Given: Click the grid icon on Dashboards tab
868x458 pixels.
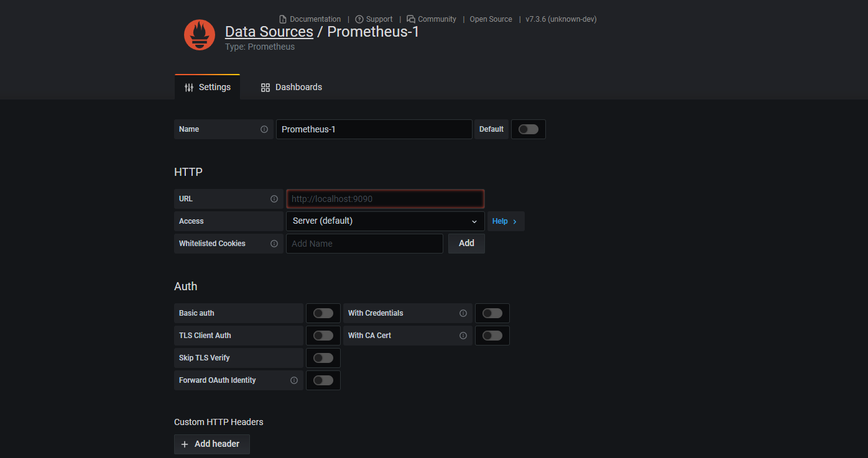Looking at the screenshot, I should pos(265,88).
